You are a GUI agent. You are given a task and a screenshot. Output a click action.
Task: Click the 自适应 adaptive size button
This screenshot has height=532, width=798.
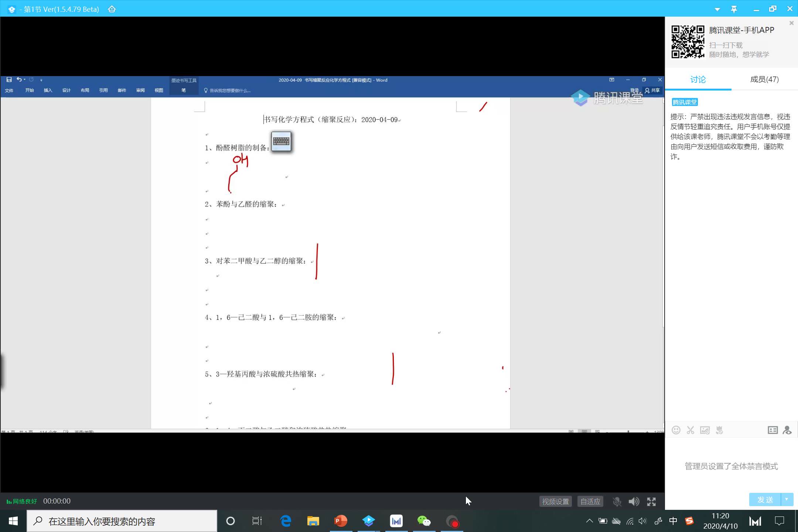590,501
